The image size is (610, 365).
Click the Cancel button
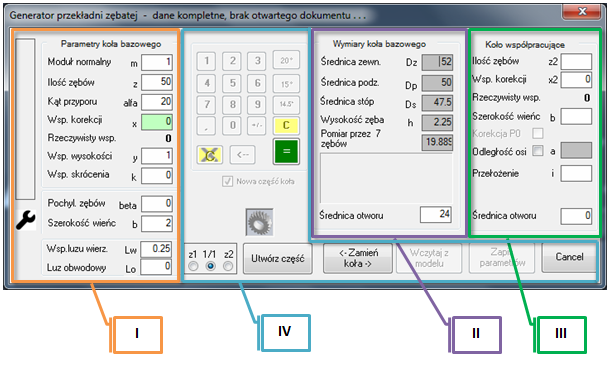click(x=569, y=257)
